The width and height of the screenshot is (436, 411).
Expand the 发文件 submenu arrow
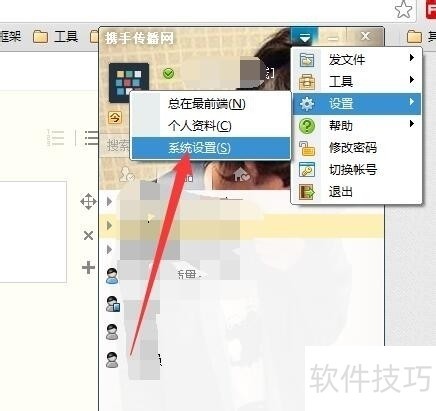[x=412, y=58]
